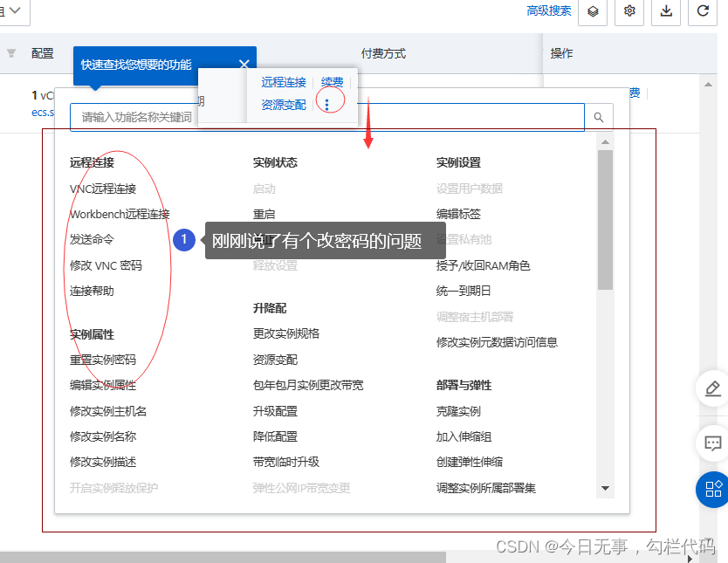Click the filter funnel icon beside 配置
The height and width of the screenshot is (563, 728).
[11, 53]
